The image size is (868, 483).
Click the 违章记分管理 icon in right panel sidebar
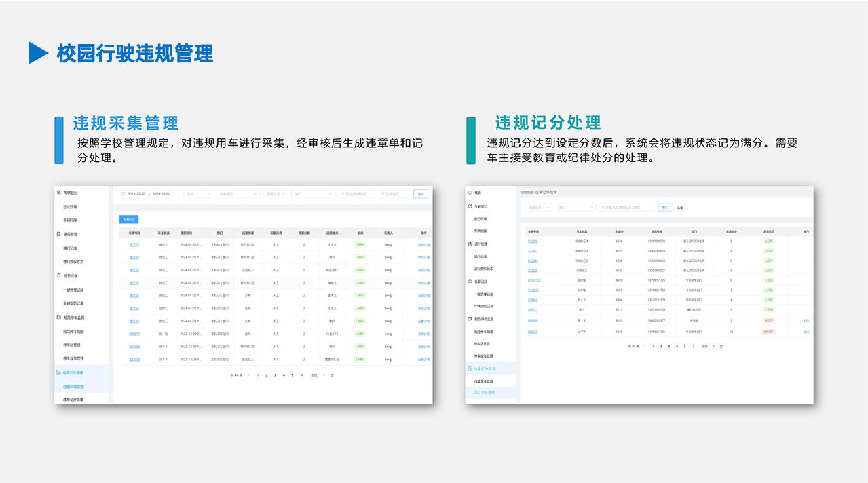pyautogui.click(x=470, y=368)
